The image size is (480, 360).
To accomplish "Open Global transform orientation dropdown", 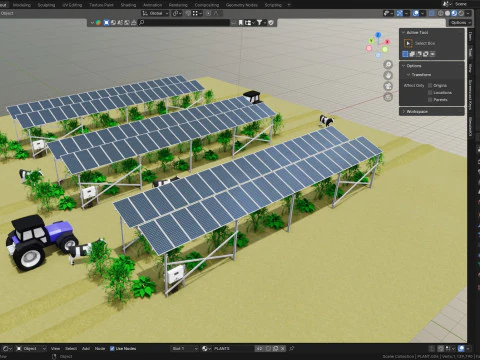I will (155, 13).
